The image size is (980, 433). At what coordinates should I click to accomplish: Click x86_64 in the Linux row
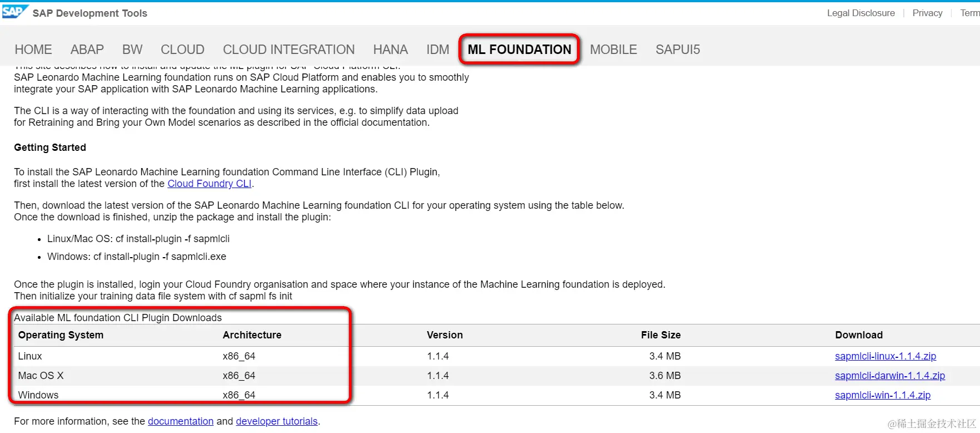tap(239, 356)
